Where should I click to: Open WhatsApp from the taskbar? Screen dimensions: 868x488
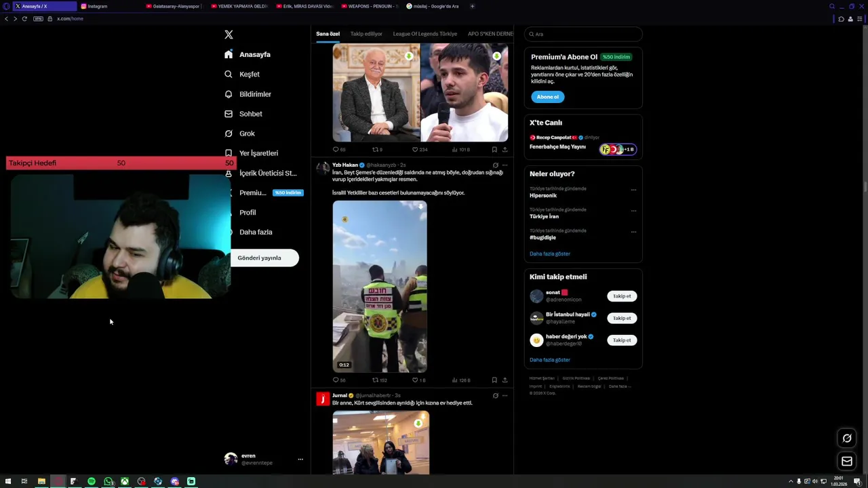(x=108, y=481)
